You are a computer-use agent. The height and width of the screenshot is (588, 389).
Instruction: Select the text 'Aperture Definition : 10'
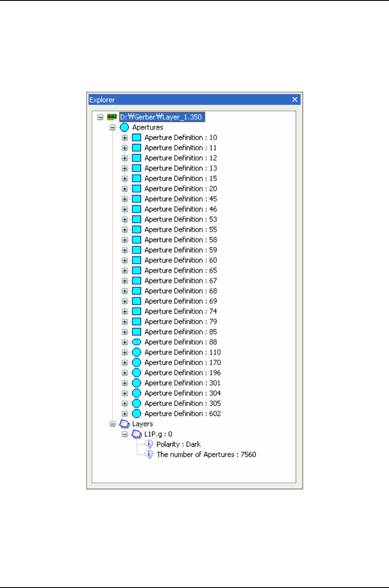181,138
